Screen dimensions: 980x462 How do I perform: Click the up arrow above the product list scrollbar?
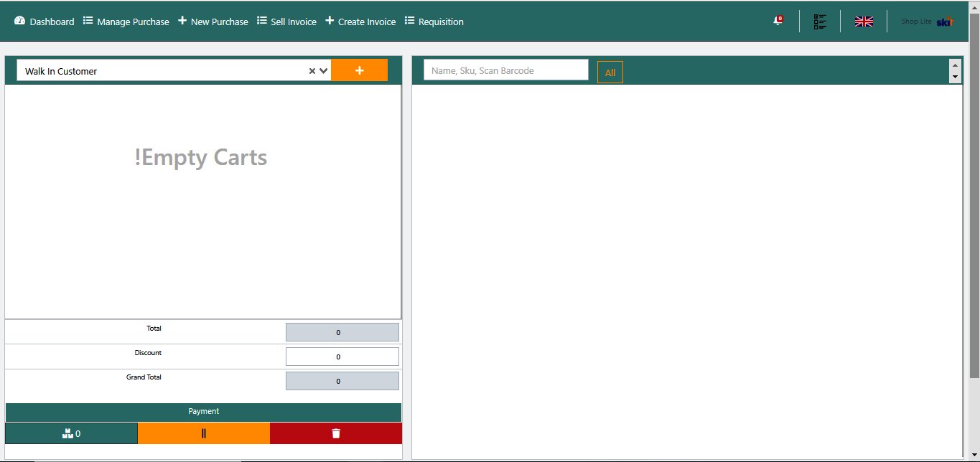[x=956, y=65]
